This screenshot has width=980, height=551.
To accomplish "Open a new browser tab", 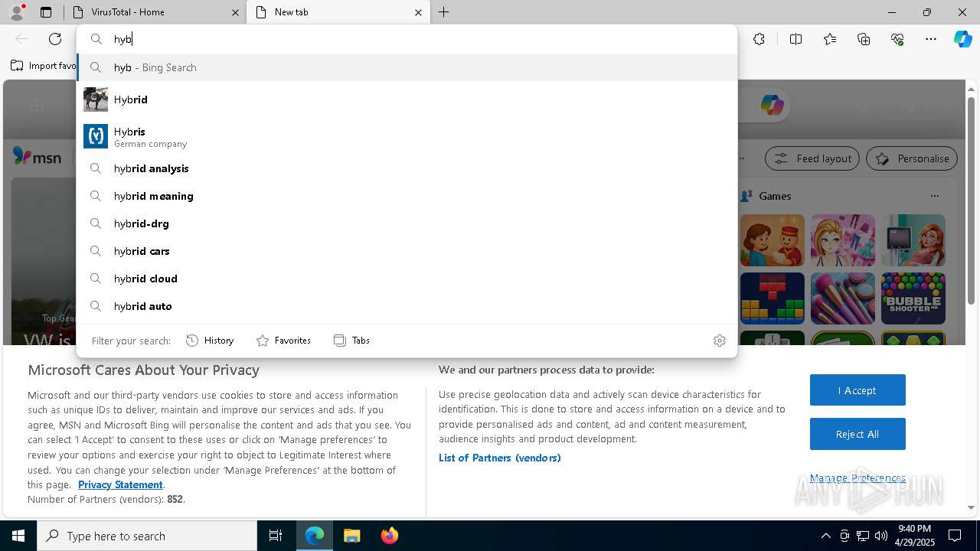I will pos(443,12).
